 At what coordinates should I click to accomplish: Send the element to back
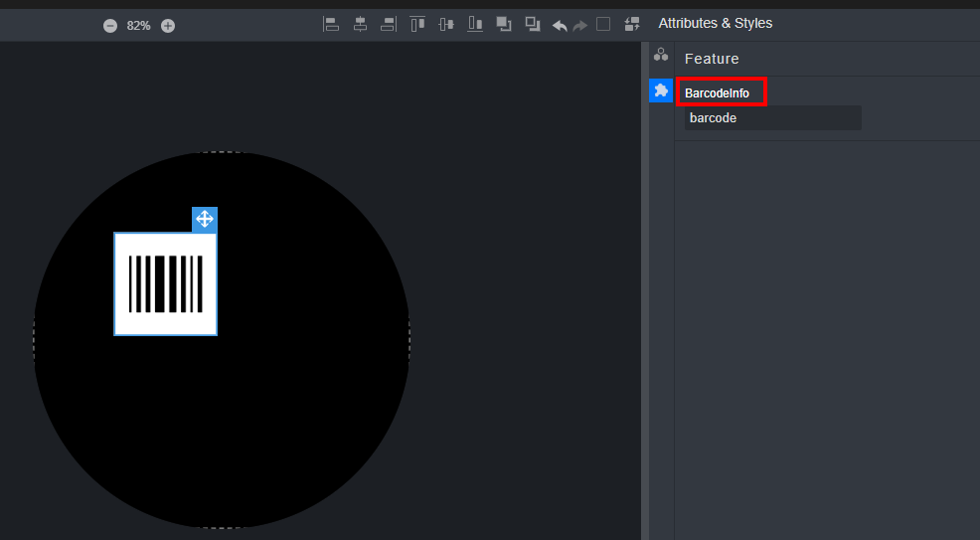tap(533, 24)
